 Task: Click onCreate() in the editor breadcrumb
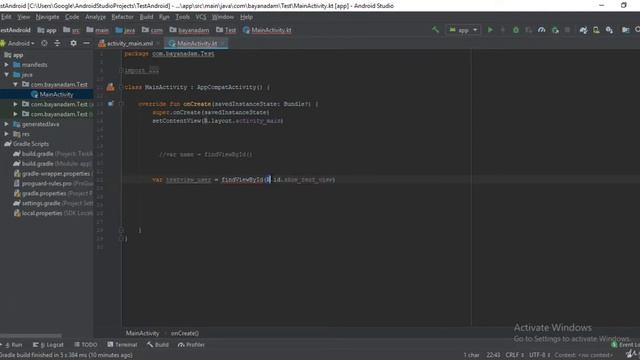tap(184, 333)
